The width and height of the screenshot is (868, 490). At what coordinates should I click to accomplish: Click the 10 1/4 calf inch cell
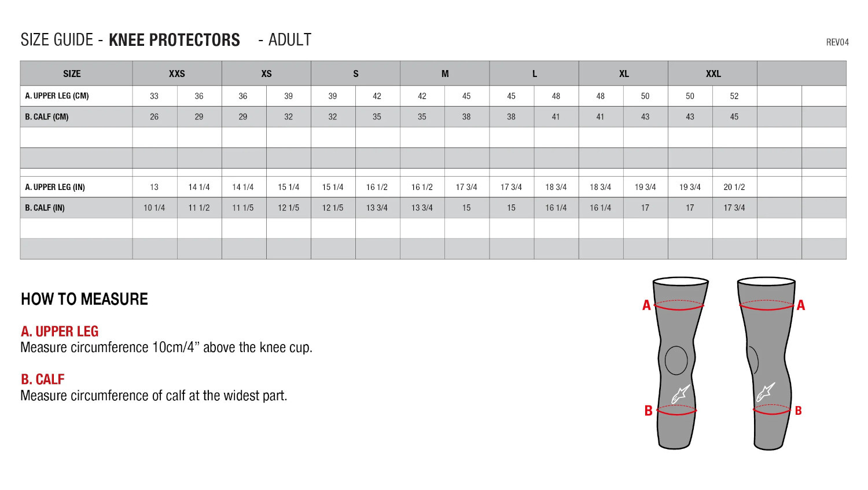pos(154,208)
